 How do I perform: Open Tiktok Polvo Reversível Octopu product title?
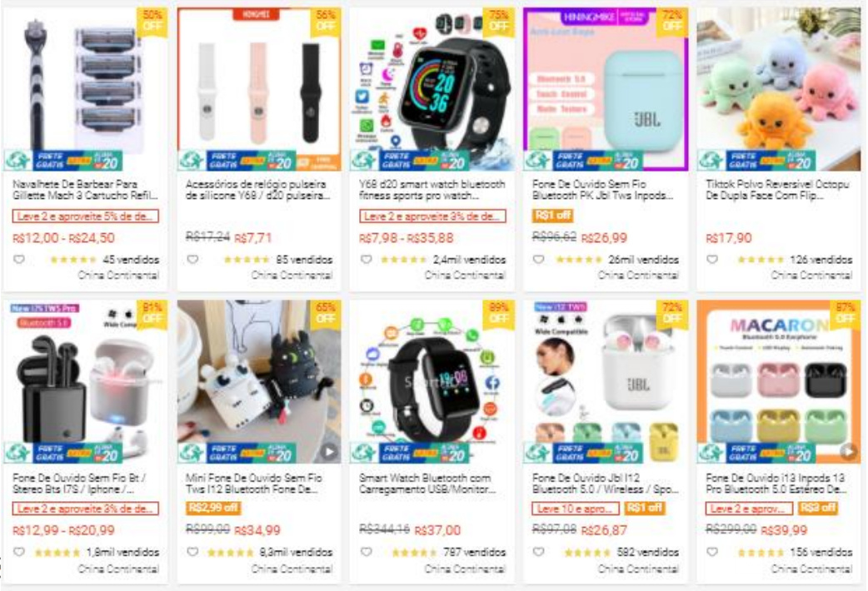777,189
